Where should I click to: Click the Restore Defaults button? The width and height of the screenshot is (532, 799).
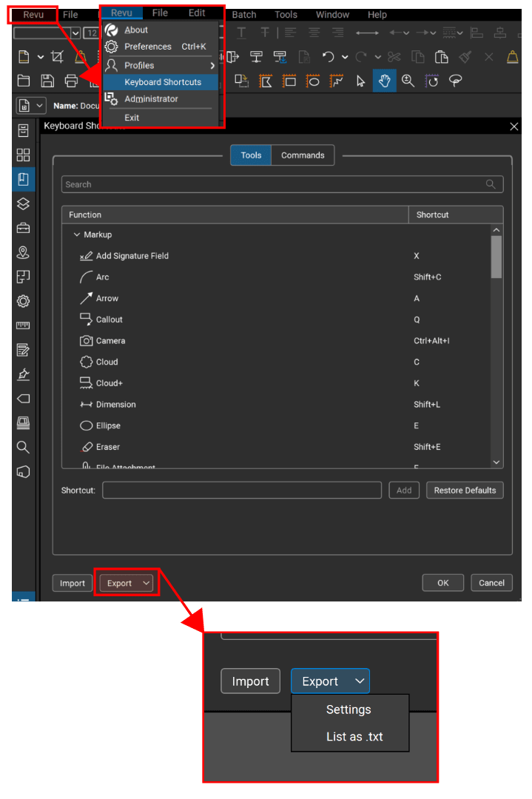(465, 490)
